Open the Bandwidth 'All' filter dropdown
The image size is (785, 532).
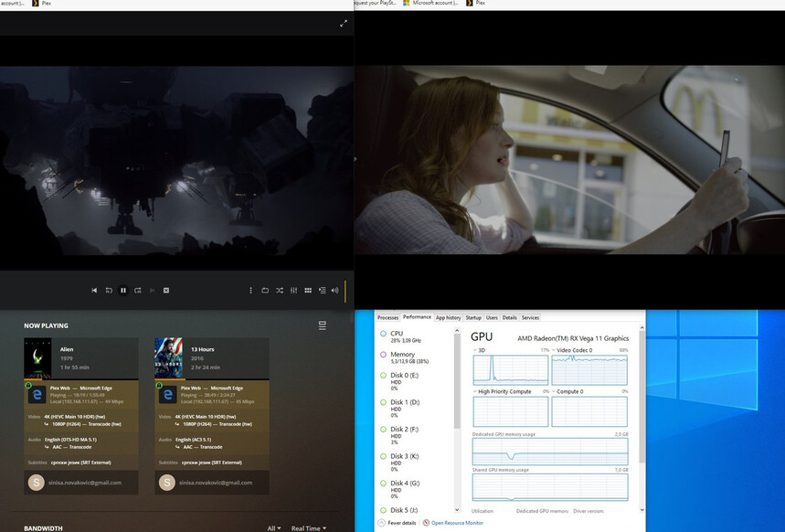tap(274, 528)
